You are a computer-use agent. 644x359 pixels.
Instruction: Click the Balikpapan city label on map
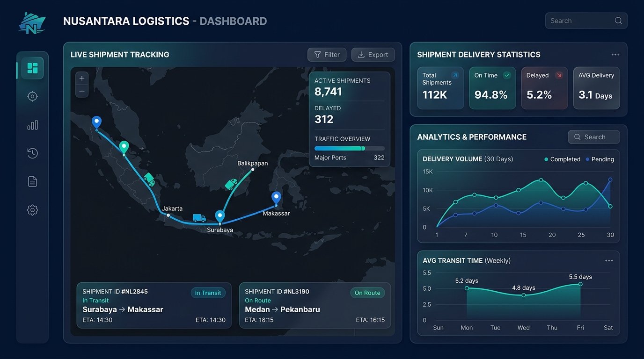(253, 163)
